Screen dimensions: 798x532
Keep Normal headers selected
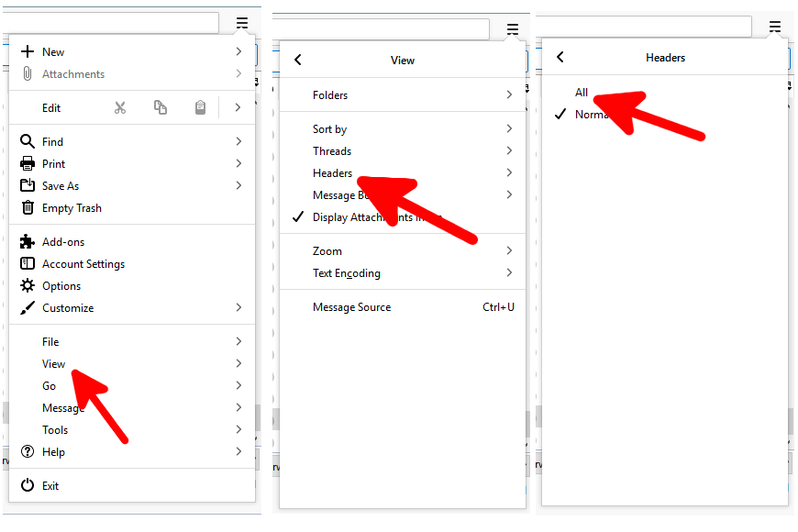[x=593, y=114]
